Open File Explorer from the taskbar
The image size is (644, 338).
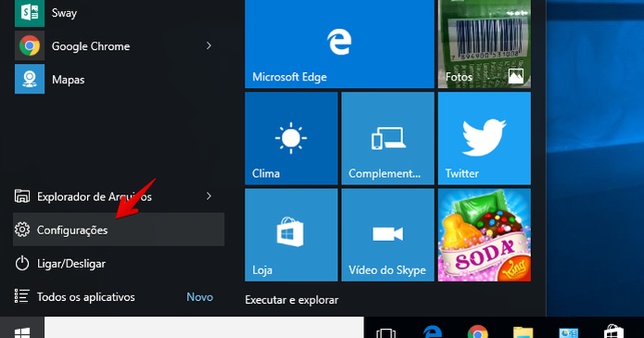[523, 333]
